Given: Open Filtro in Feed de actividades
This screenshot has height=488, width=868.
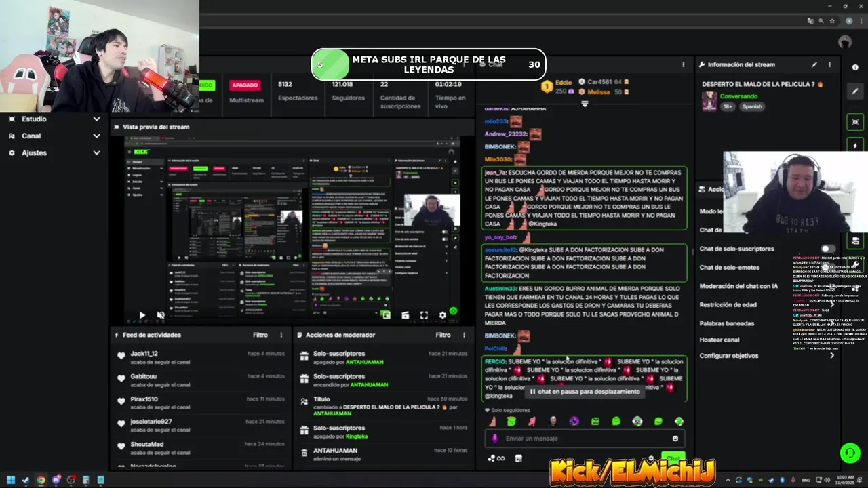Looking at the screenshot, I should point(260,335).
